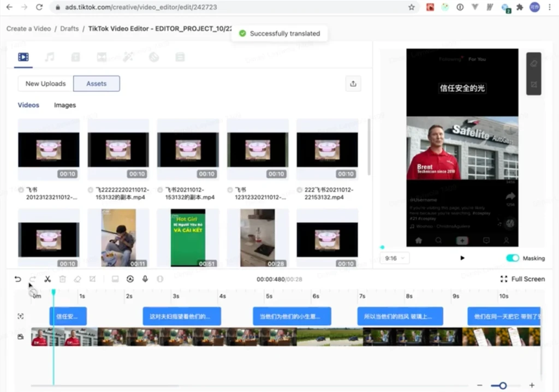The width and height of the screenshot is (559, 392).
Task: Switch to the Images tab
Action: click(x=65, y=105)
